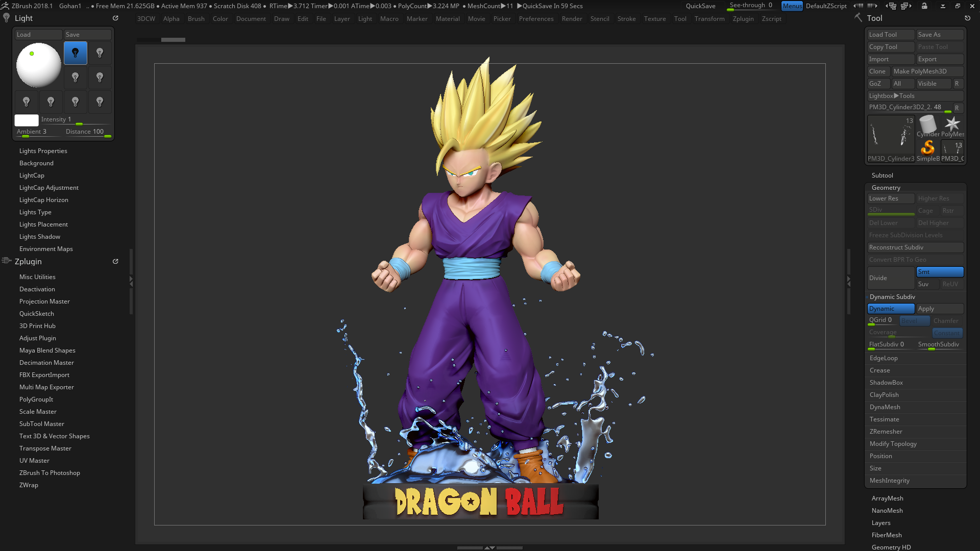Click the ZRemesher button
980x551 pixels.
[x=886, y=431]
